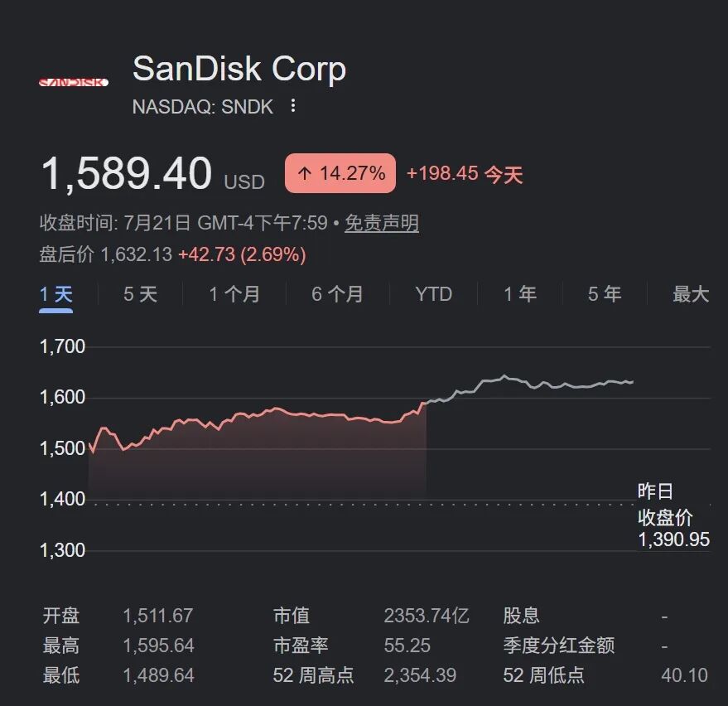Click the NASDAQ: SNDK ticker text
Viewport: 728px width, 706px height.
(x=202, y=107)
